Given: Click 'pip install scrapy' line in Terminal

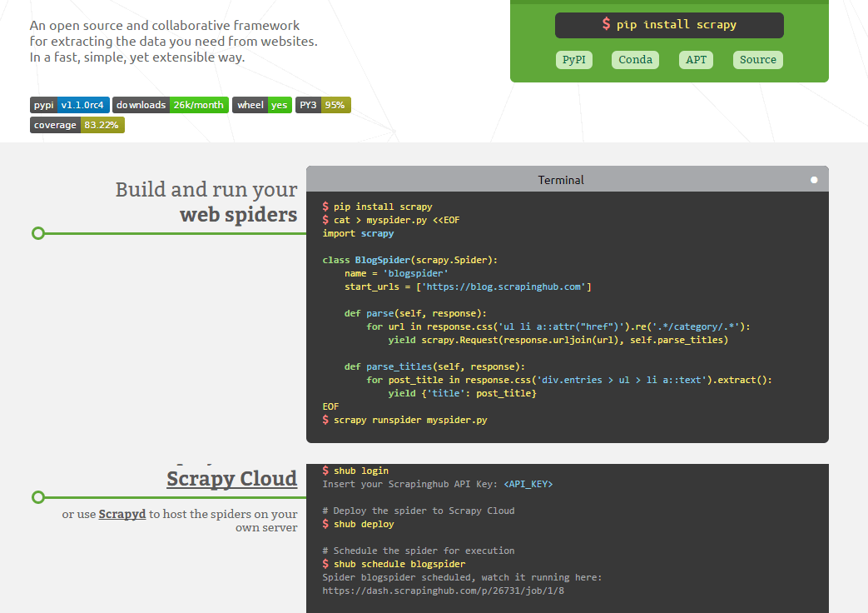Looking at the screenshot, I should (377, 207).
